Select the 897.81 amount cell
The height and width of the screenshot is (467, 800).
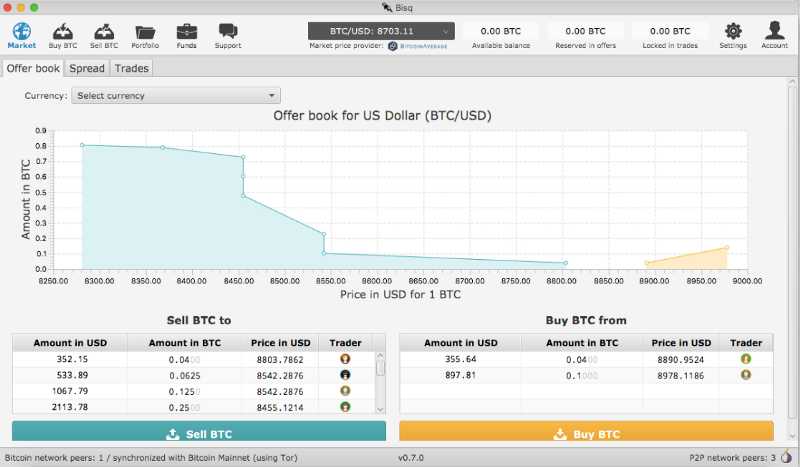click(x=461, y=375)
